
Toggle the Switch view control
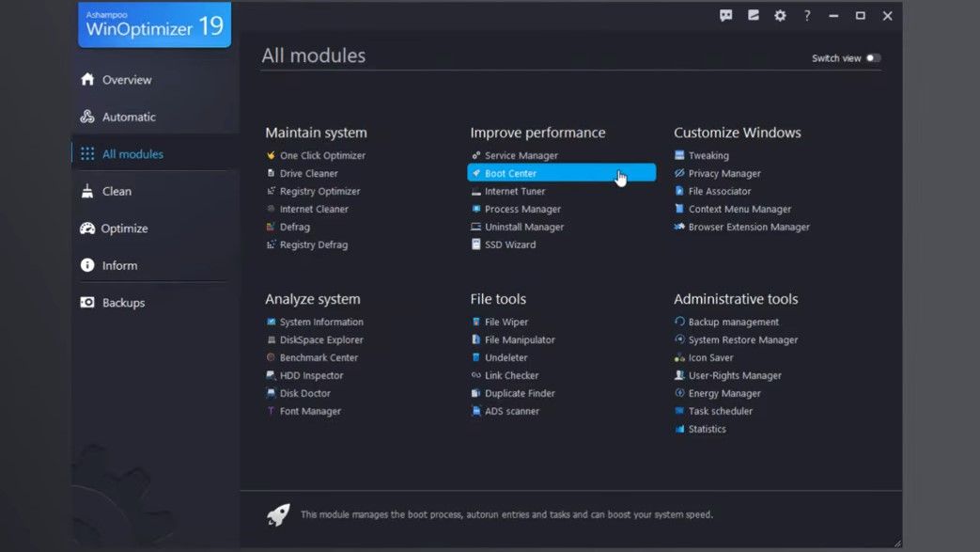tap(873, 57)
